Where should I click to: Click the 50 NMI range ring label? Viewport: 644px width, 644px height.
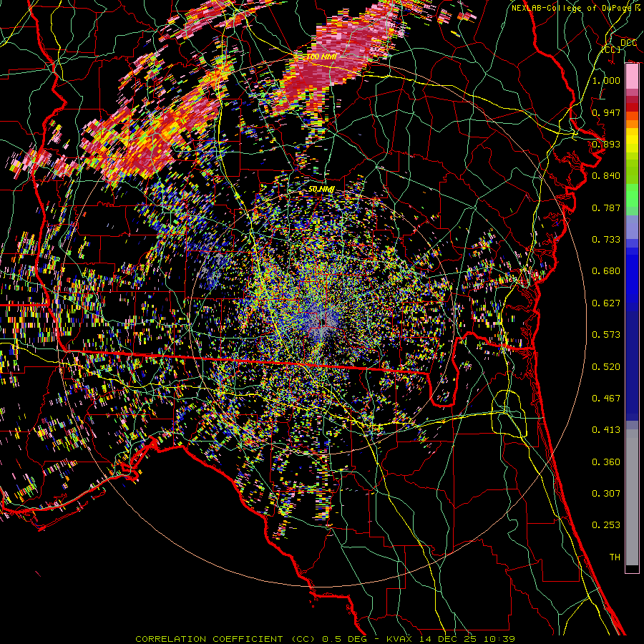pos(321,190)
